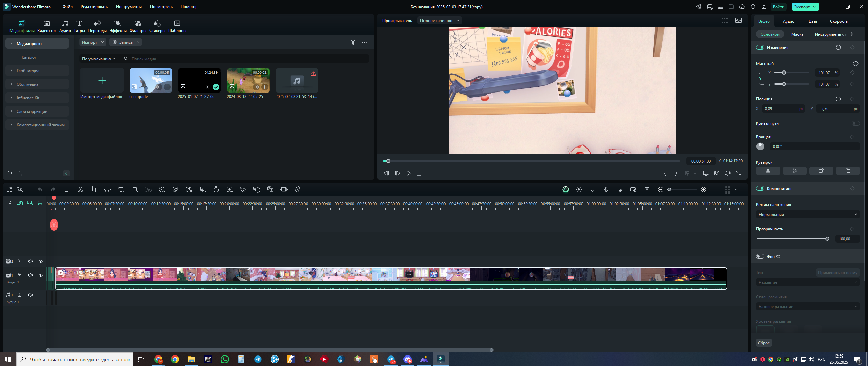Click the keyframe diamond tool in toolbar
Viewport: 868px width, 366px height.
pos(243,189)
